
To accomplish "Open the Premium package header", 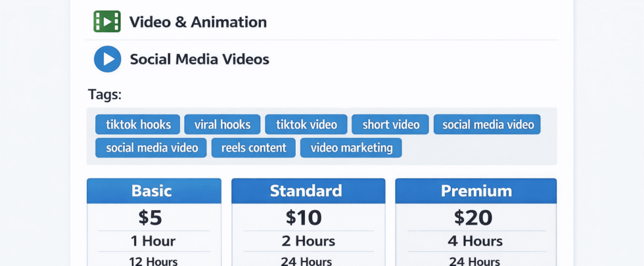I will coord(476,191).
